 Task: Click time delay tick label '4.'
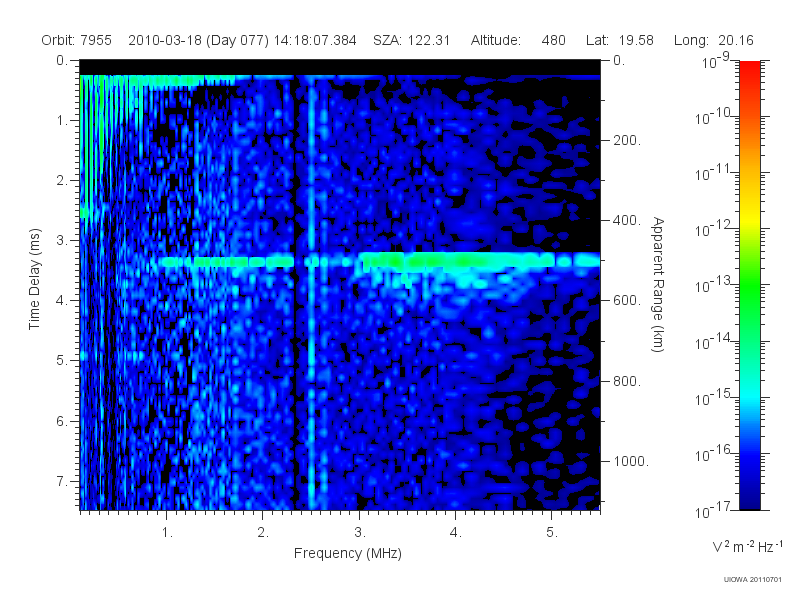coord(62,300)
